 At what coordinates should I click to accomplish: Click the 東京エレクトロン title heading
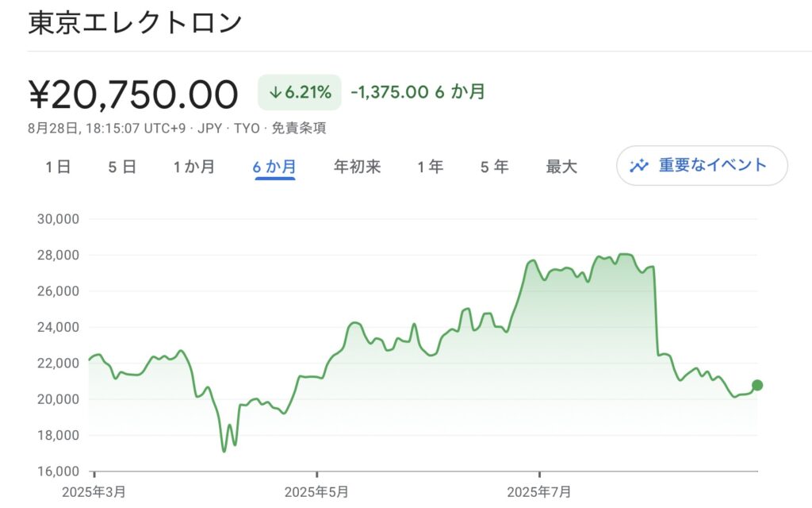pos(135,23)
